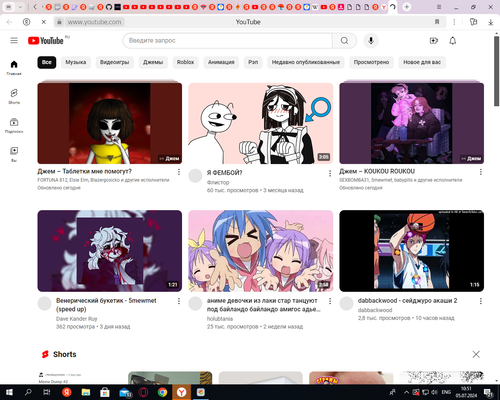This screenshot has height=400, width=500.
Task: Open options for Джем – Таблетки мне помогут?
Action: [179, 172]
